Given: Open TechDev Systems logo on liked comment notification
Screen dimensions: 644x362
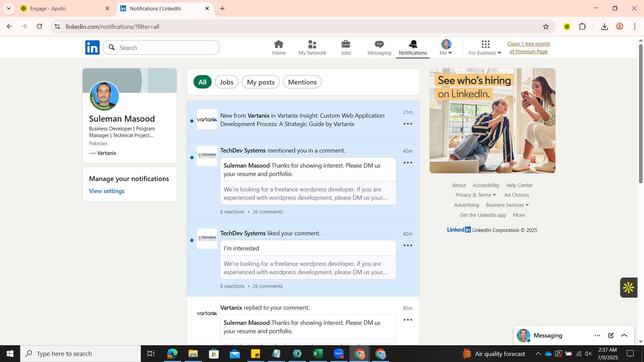Looking at the screenshot, I should pyautogui.click(x=207, y=239).
